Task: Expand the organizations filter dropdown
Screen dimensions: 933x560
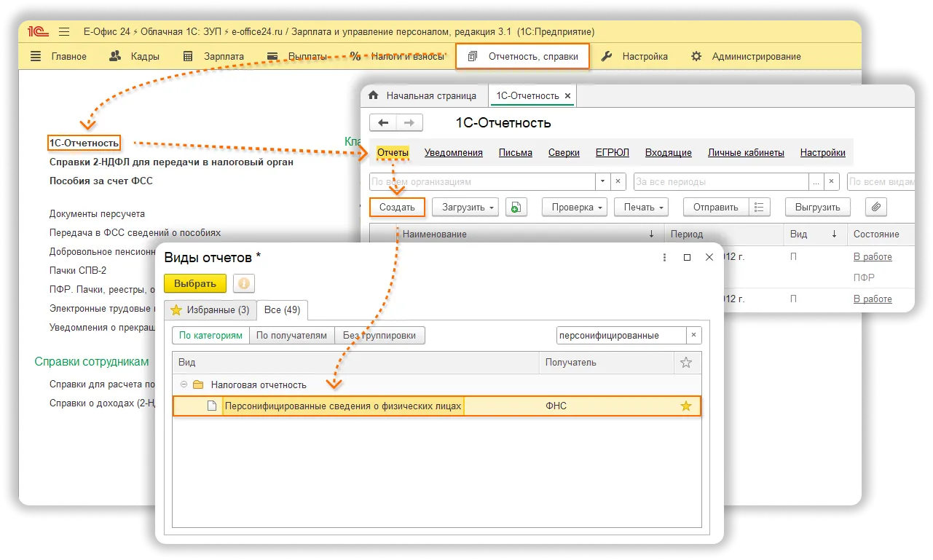Action: point(602,181)
